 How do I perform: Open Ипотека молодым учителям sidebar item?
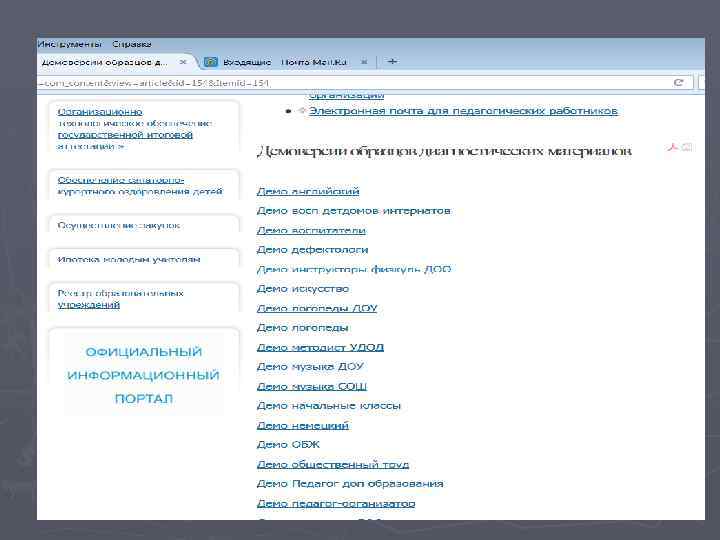(129, 259)
